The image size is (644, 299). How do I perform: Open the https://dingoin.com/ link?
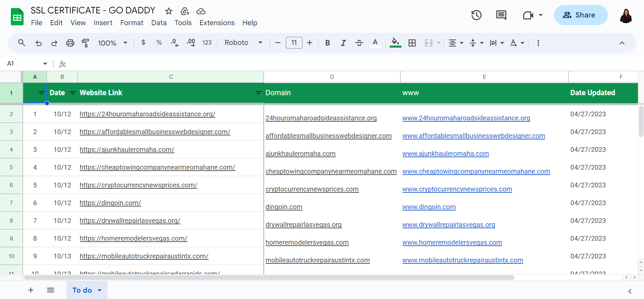click(x=110, y=203)
